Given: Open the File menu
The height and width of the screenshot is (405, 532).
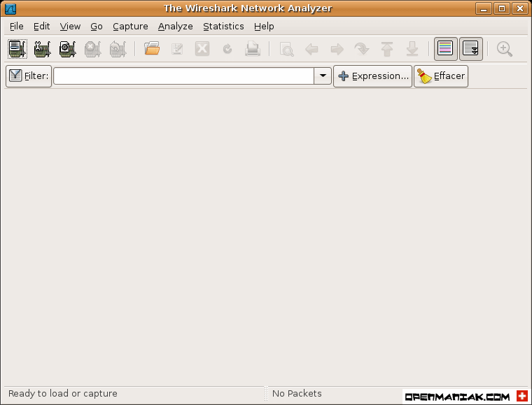Looking at the screenshot, I should coord(17,27).
